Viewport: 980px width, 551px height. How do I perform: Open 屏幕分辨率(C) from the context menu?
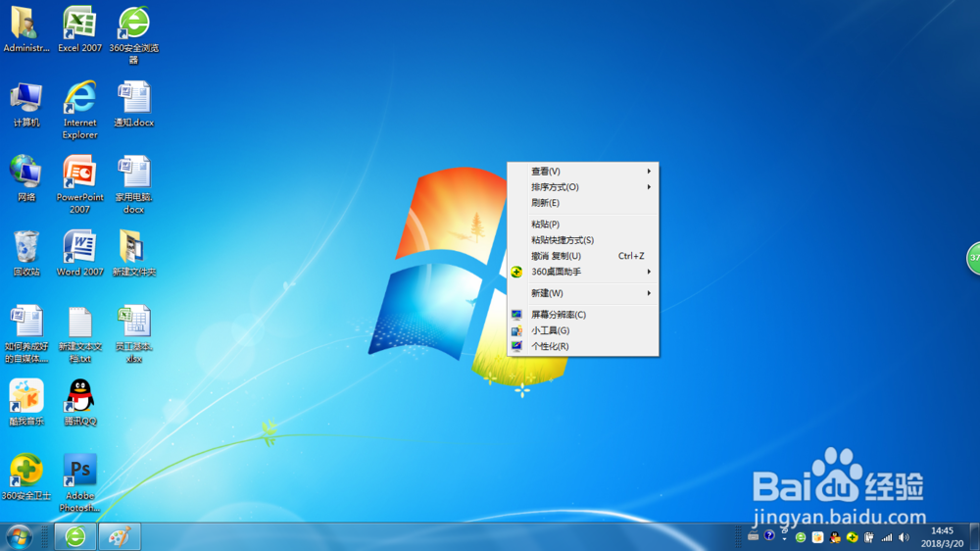click(582, 315)
